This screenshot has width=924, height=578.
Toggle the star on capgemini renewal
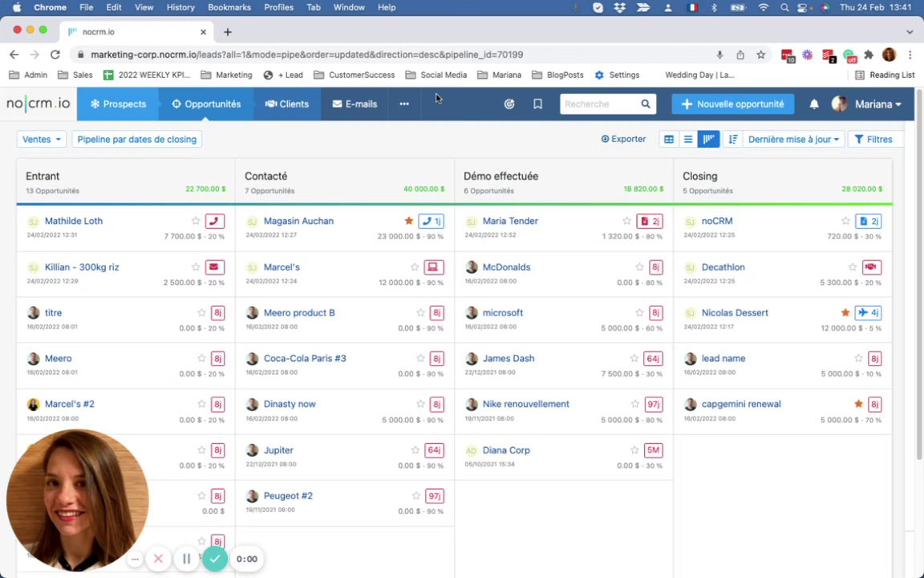[x=858, y=404]
